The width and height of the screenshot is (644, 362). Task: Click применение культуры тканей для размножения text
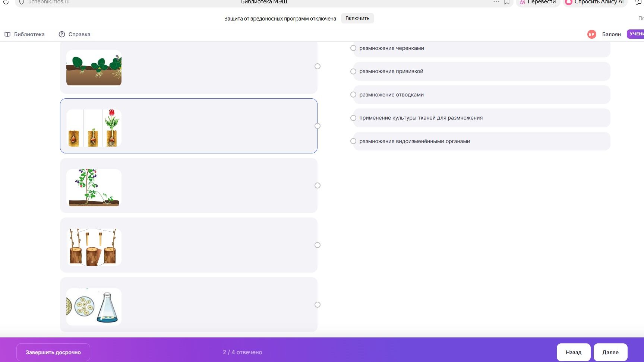tap(421, 118)
